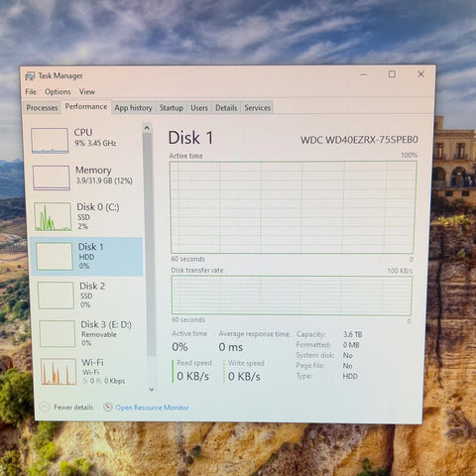Open the Services tab
The height and width of the screenshot is (476, 476).
(x=258, y=108)
